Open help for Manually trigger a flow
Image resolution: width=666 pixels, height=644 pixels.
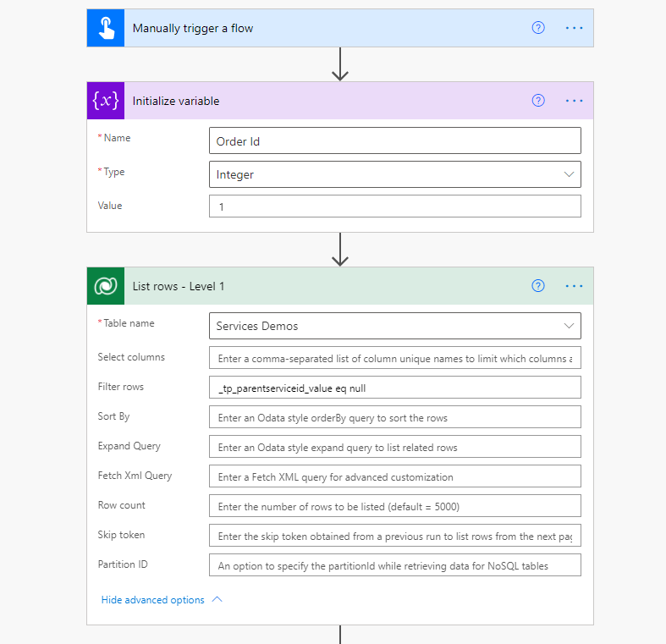(538, 28)
